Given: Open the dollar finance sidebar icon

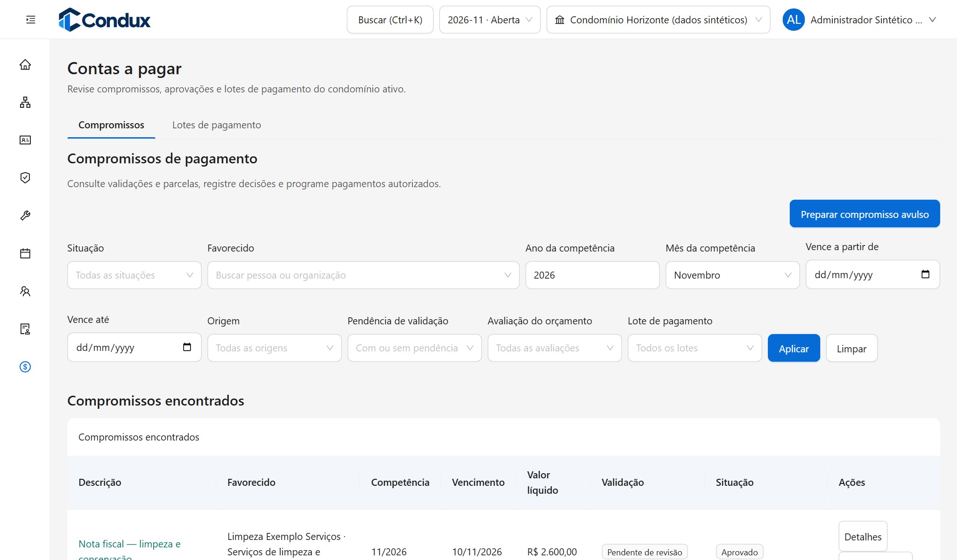Looking at the screenshot, I should [x=25, y=367].
